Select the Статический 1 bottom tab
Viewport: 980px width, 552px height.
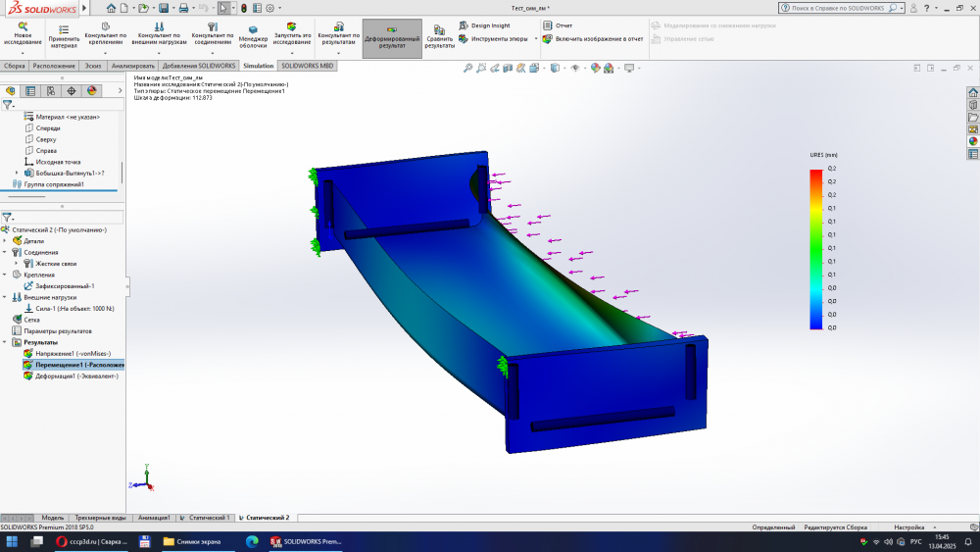pyautogui.click(x=209, y=517)
